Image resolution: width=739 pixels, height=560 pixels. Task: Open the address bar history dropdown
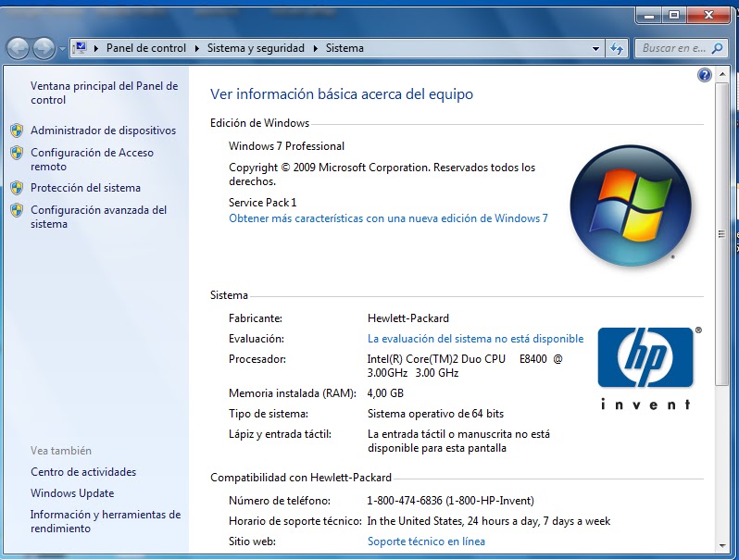click(595, 48)
